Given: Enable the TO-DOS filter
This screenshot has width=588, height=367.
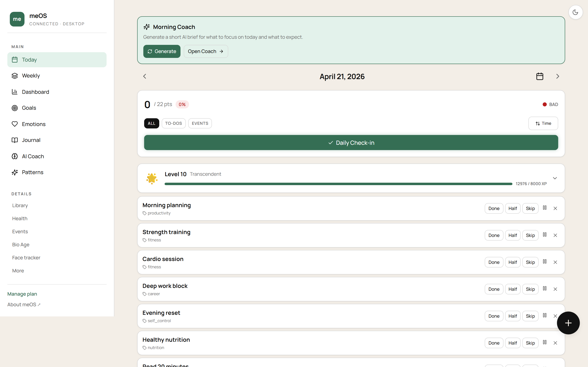Looking at the screenshot, I should point(173,123).
